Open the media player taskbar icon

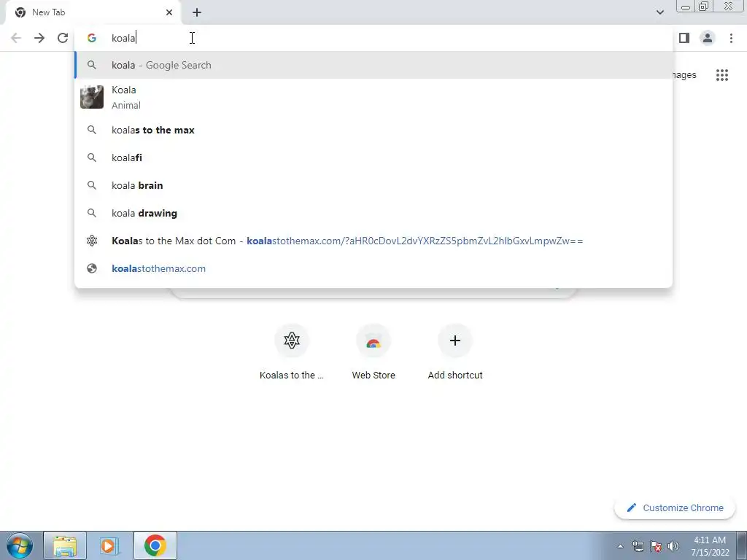(109, 545)
